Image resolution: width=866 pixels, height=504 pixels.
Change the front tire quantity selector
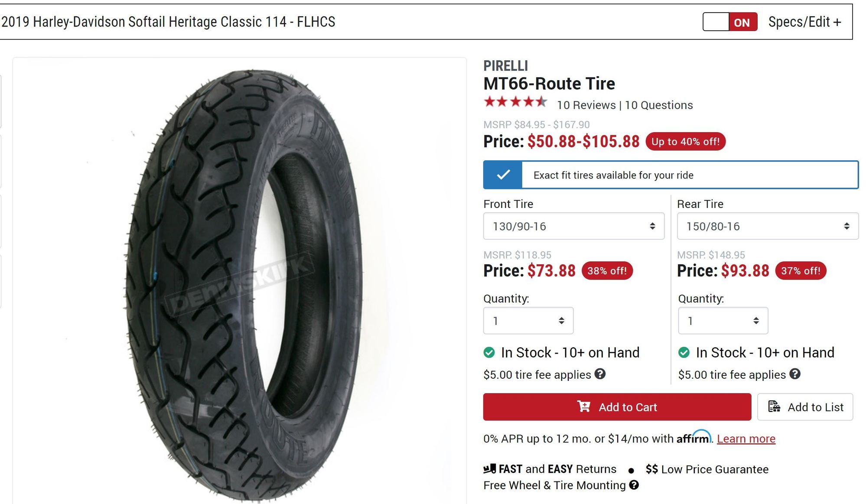pos(528,321)
